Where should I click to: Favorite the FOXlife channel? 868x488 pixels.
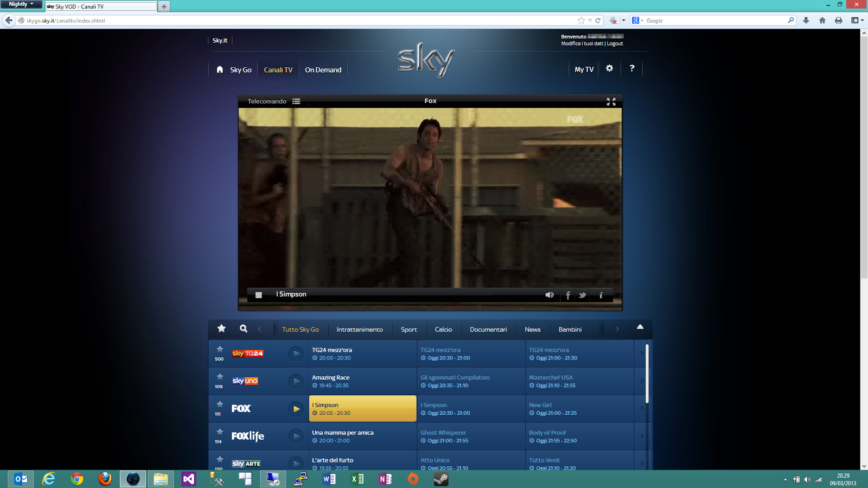pos(220,432)
